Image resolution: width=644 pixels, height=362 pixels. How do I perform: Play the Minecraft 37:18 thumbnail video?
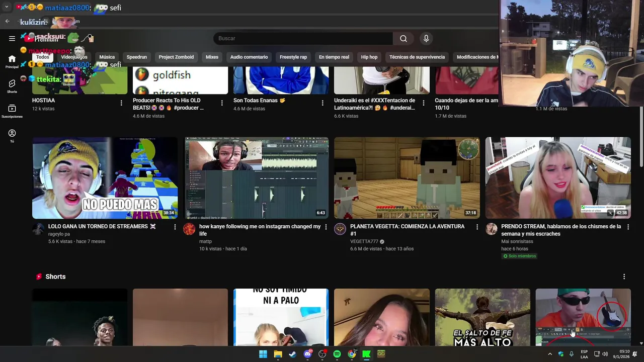407,178
